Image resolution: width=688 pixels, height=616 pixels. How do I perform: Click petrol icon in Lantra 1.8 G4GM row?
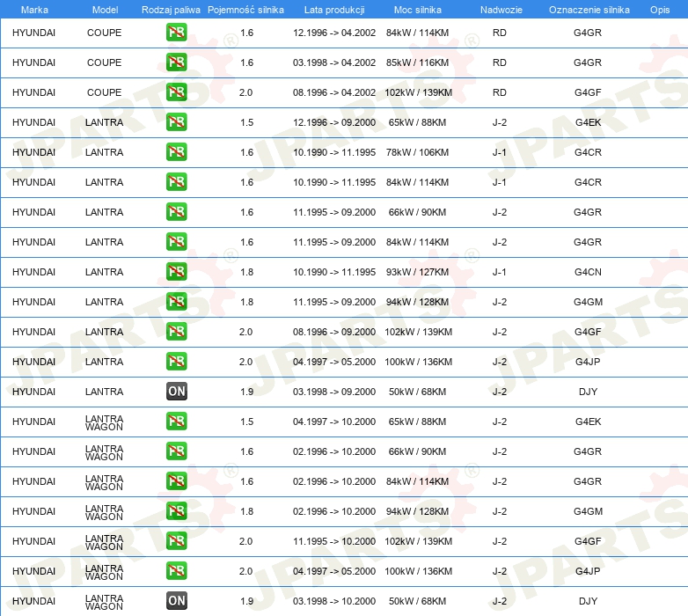click(176, 302)
